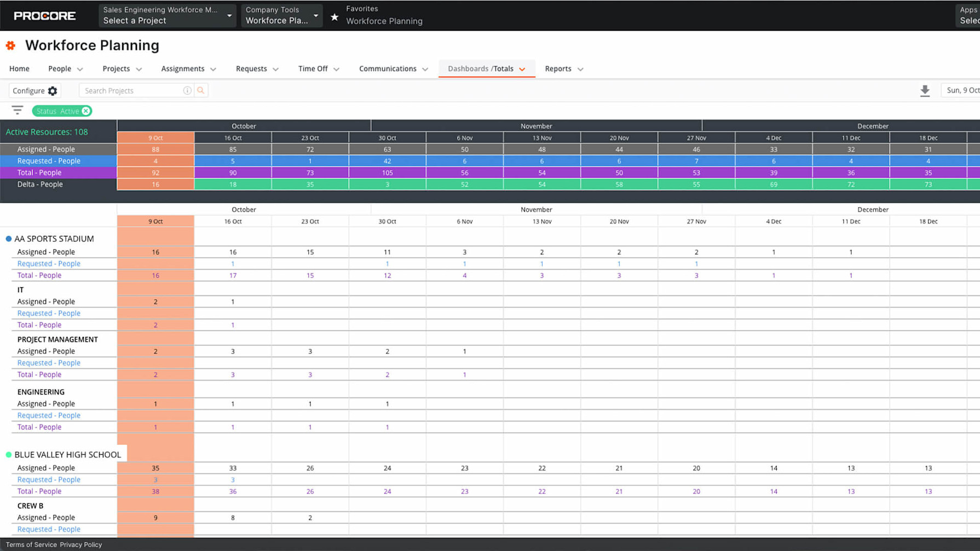Click the info icon inside Search Projects field

[x=187, y=90]
